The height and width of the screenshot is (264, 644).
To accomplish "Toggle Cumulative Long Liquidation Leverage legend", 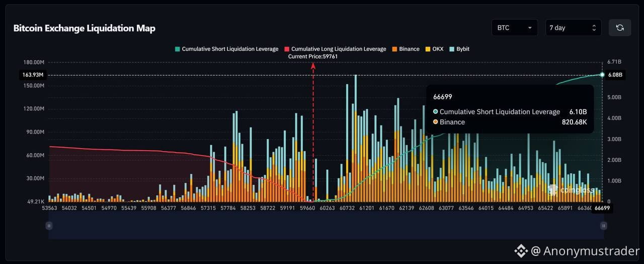I will (335, 49).
